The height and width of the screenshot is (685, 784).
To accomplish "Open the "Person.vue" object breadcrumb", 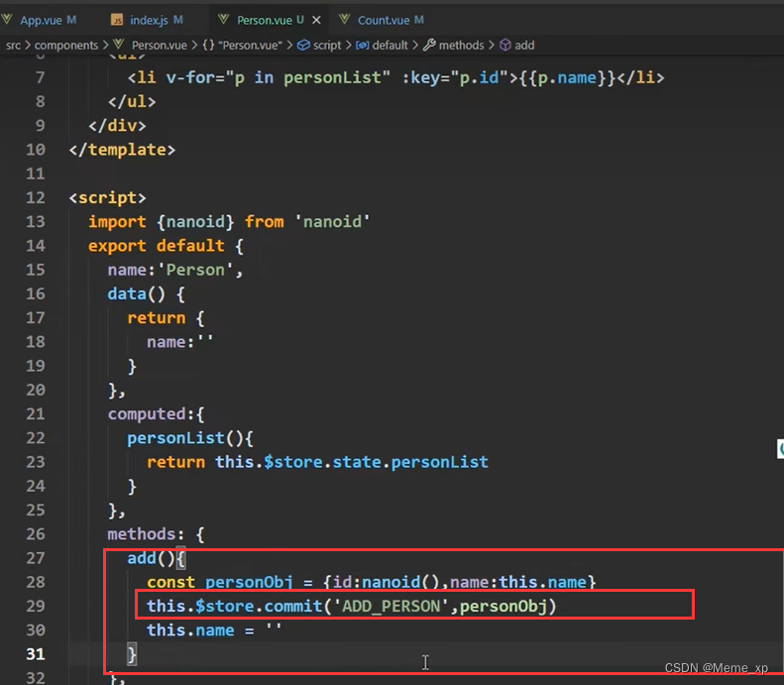I will click(x=250, y=46).
